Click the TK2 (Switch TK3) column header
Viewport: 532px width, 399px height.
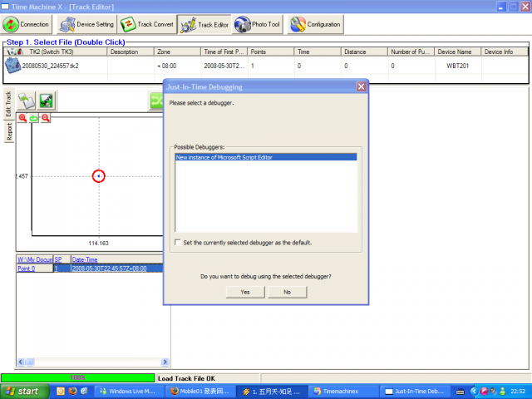(x=56, y=52)
